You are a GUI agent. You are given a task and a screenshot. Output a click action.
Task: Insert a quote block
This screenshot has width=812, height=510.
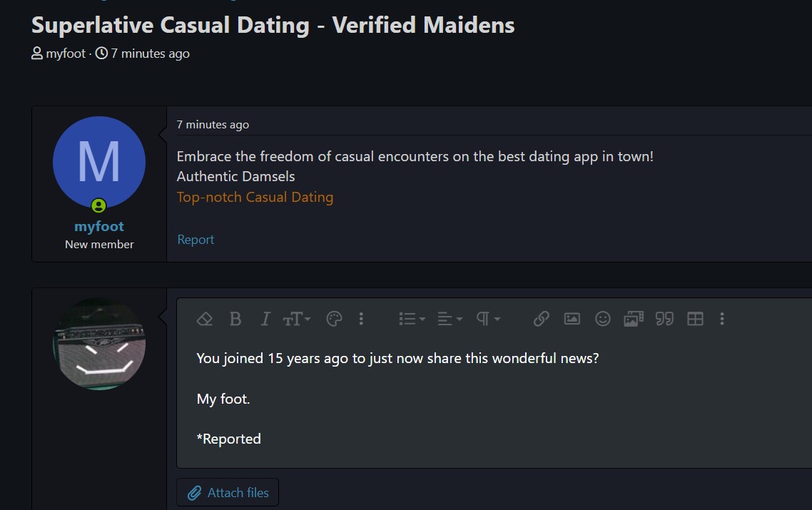[664, 319]
